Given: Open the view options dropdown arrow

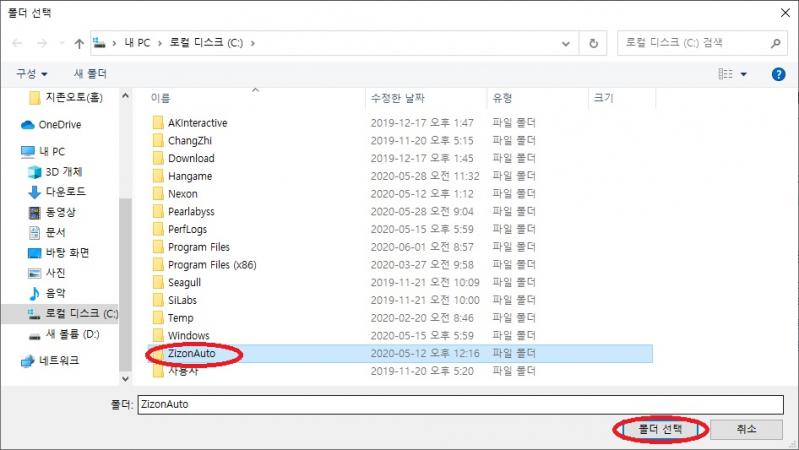Looking at the screenshot, I should 743,74.
